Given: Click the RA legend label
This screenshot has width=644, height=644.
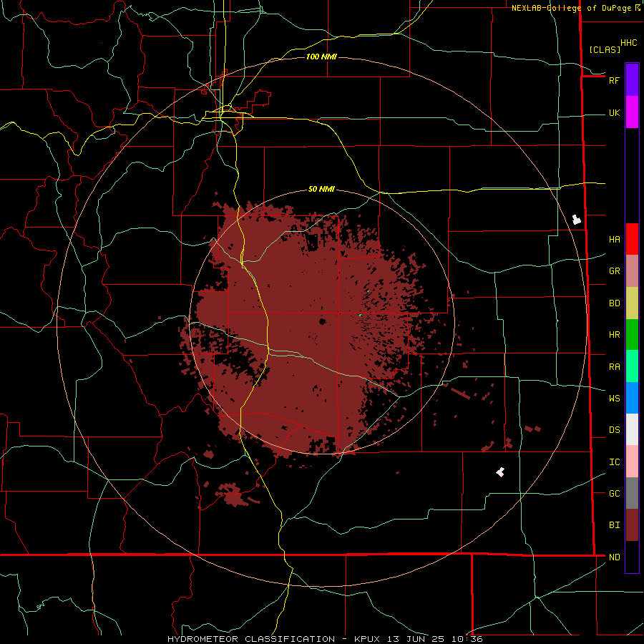Looking at the screenshot, I should tap(614, 367).
